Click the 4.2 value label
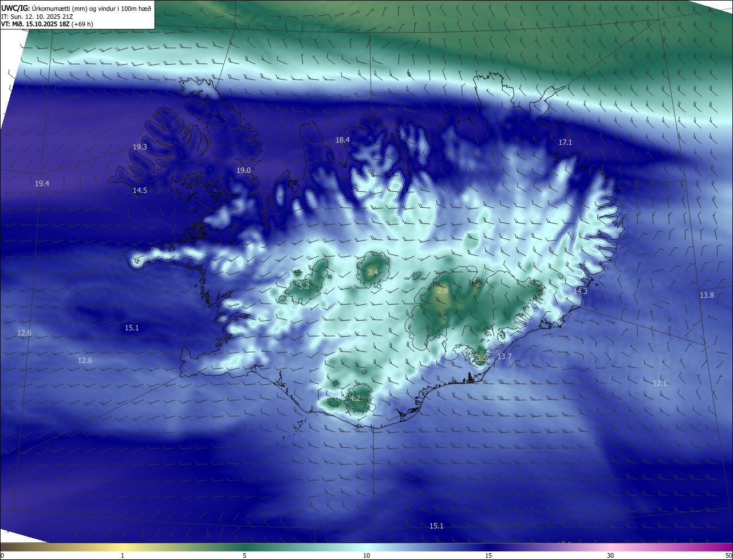 (x=354, y=398)
